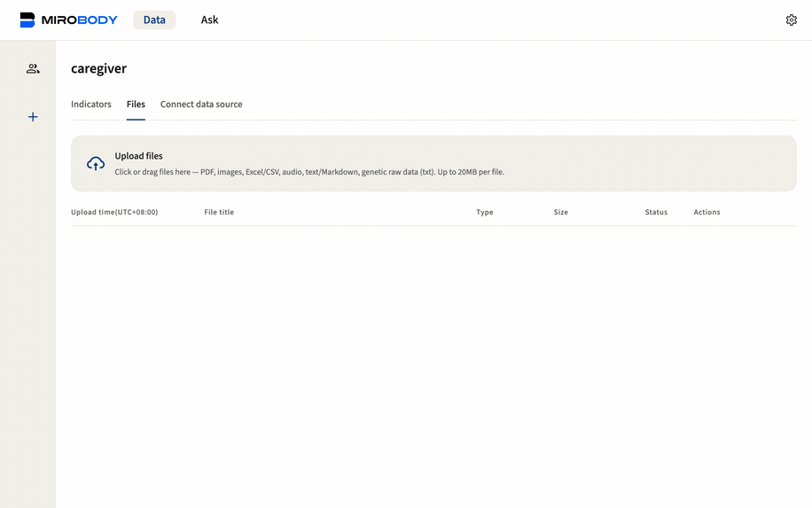Click the Upload files drop area
The width and height of the screenshot is (812, 508).
tap(433, 164)
